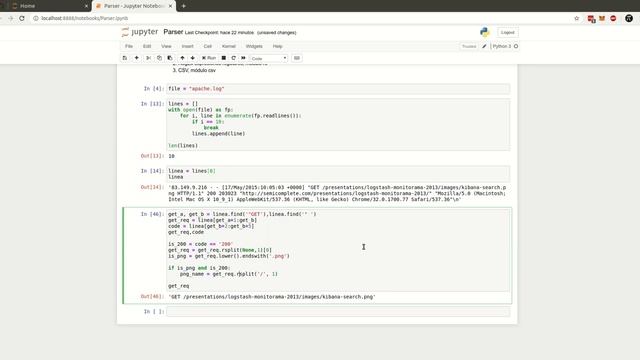The height and width of the screenshot is (360, 640).
Task: Click the empty code cell at bottom
Action: tap(338, 312)
